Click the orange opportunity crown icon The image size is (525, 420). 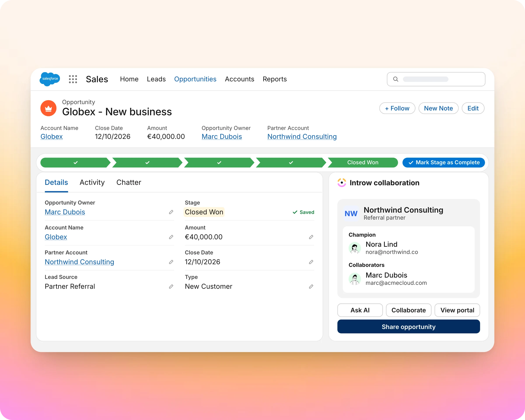(49, 108)
